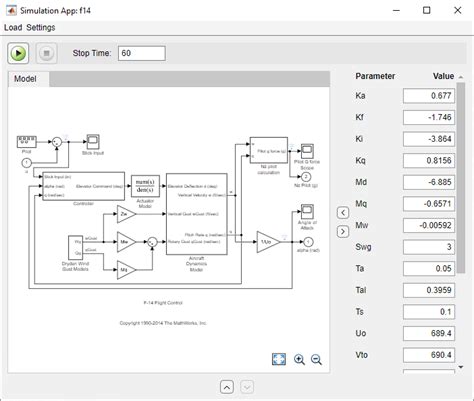
Task: Select the Pilot G force Scope block
Action: point(307,151)
